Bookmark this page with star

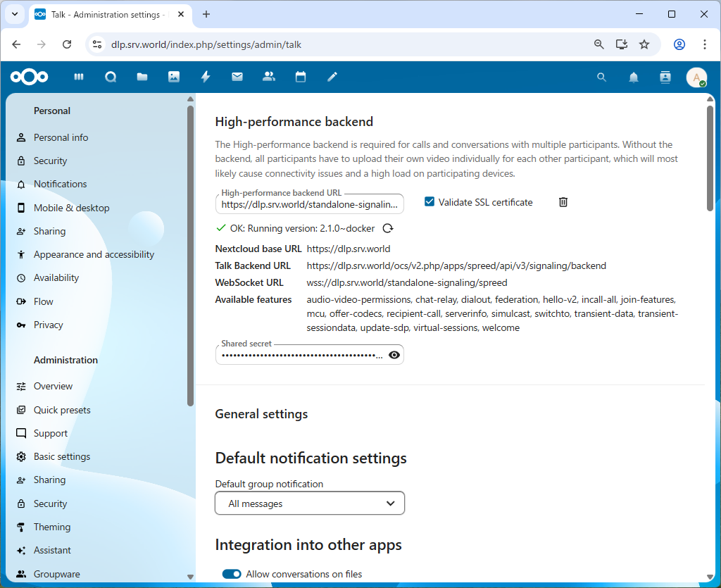pos(644,44)
